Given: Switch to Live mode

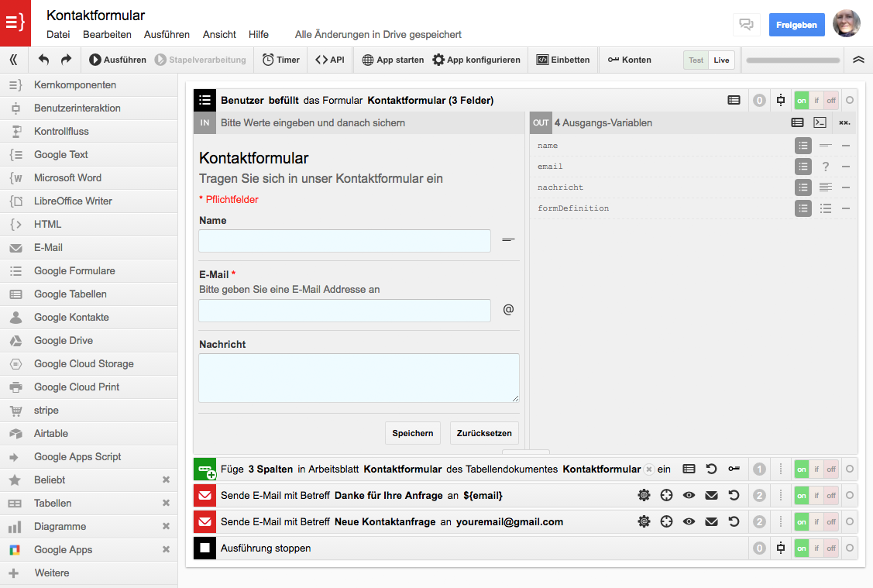Looking at the screenshot, I should pos(722,60).
